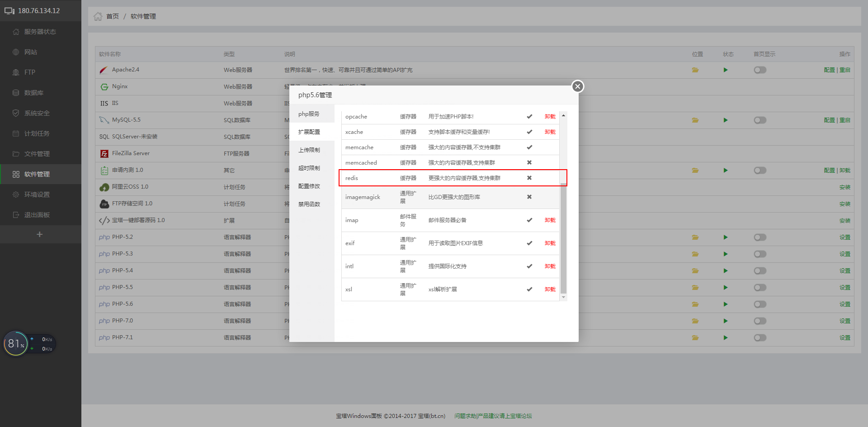The width and height of the screenshot is (868, 427).
Task: Open the 服务器状态 sidebar item
Action: coord(40,32)
